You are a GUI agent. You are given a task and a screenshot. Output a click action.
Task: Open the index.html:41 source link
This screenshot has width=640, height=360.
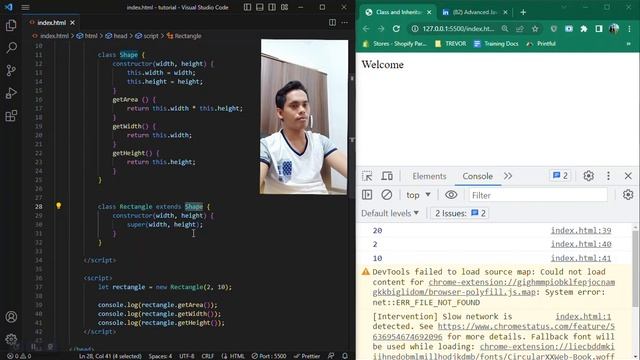pyautogui.click(x=581, y=258)
